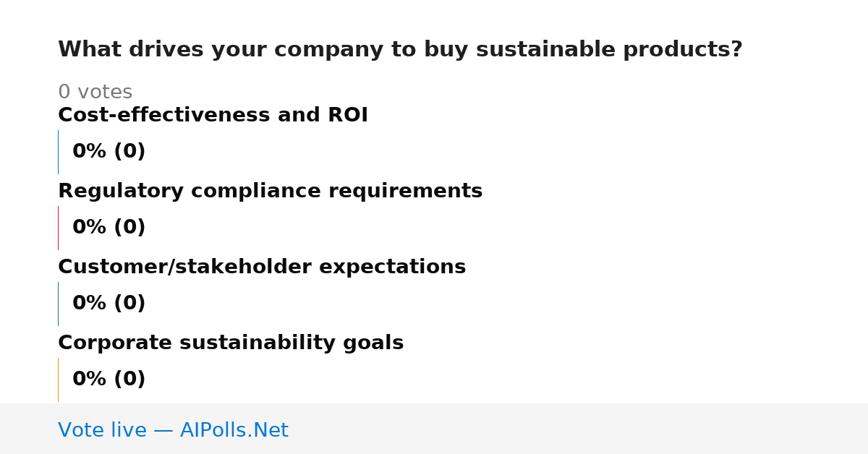
Task: Select the 'Customer/stakeholder expectations' option
Action: [x=262, y=267]
